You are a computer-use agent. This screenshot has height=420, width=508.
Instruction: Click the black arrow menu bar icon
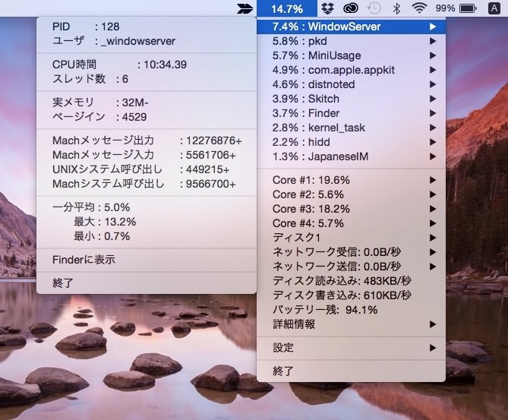pos(245,8)
